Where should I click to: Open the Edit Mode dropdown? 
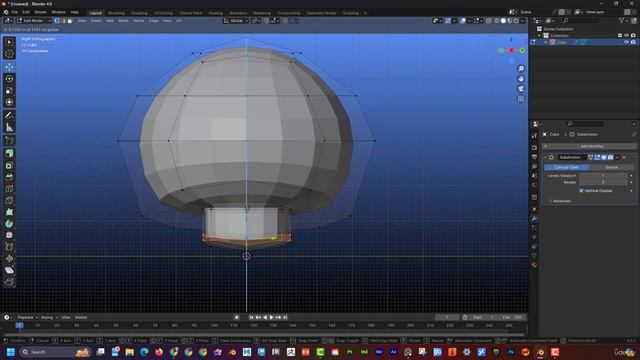33,20
